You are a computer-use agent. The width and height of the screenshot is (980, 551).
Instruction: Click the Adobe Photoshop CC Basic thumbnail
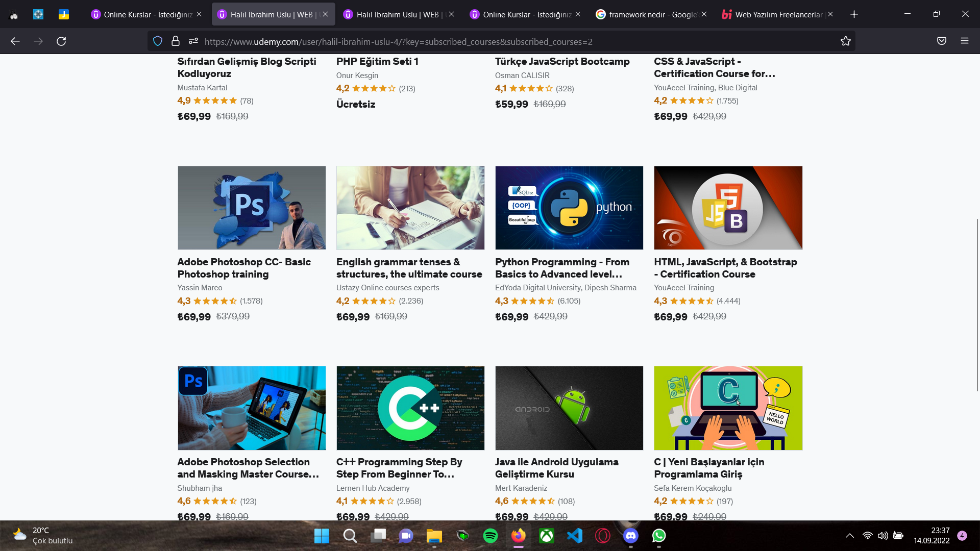coord(252,208)
